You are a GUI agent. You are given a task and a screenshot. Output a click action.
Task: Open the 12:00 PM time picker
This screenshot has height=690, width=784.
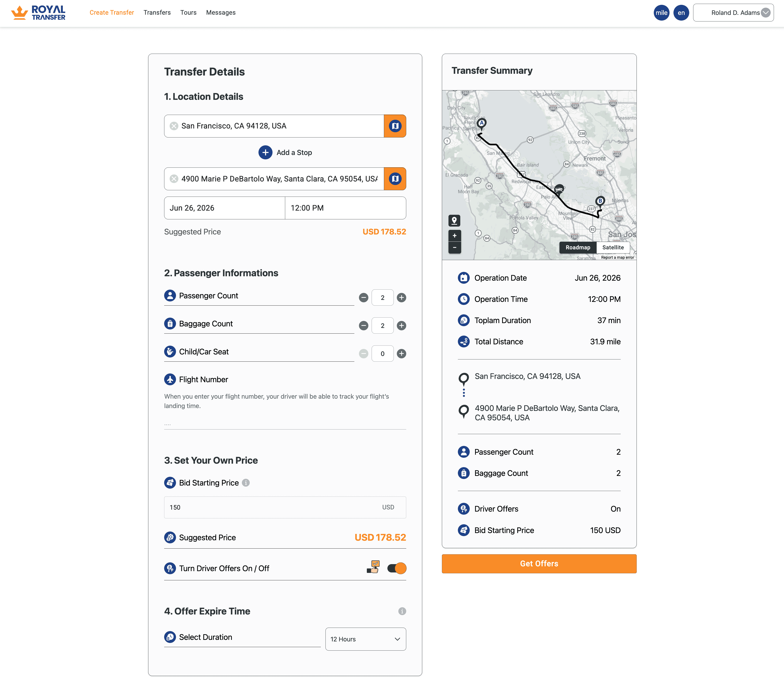[x=345, y=208]
